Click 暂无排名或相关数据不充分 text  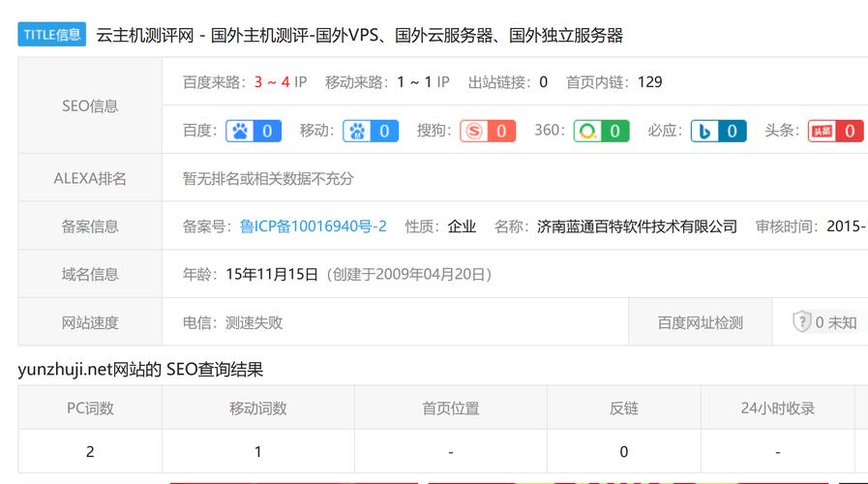[268, 178]
